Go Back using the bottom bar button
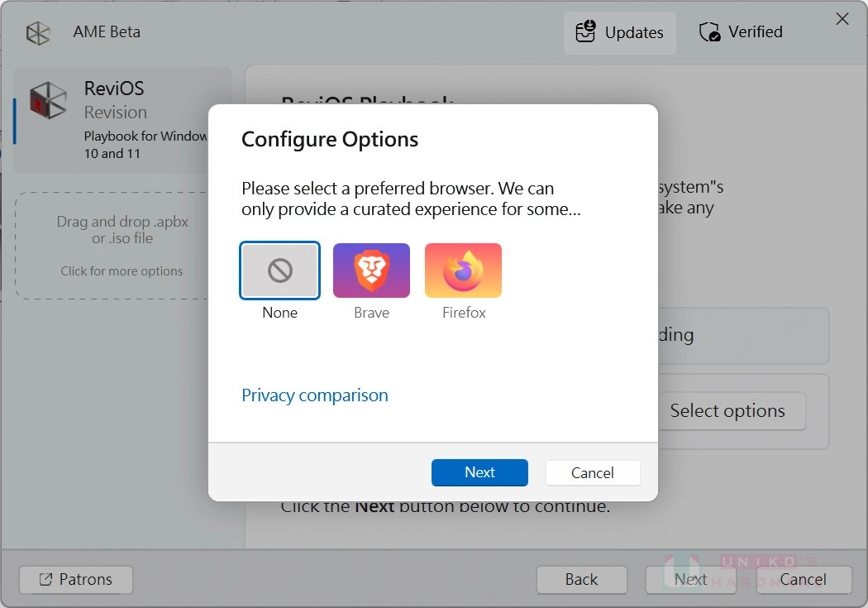 (581, 580)
